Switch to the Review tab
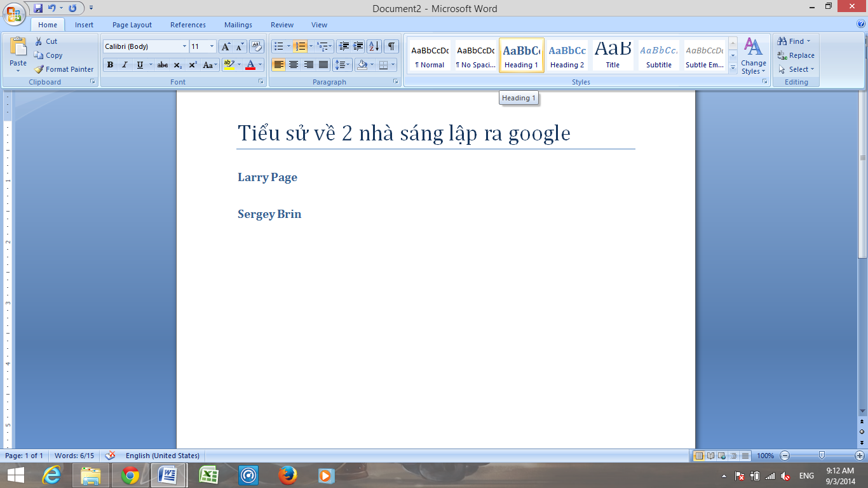This screenshot has height=488, width=868. coord(282,25)
